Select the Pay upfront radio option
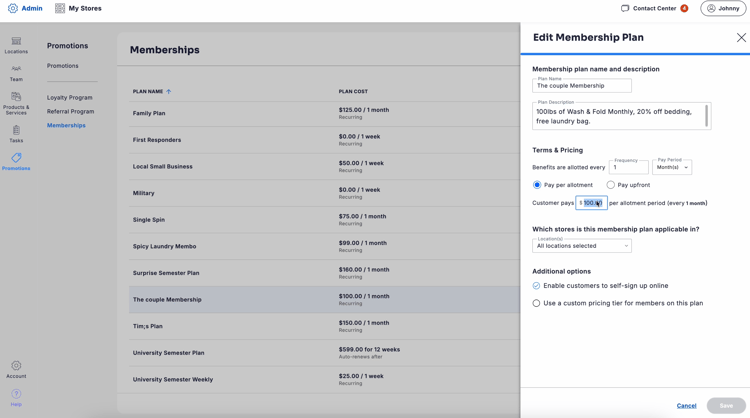 coord(611,185)
